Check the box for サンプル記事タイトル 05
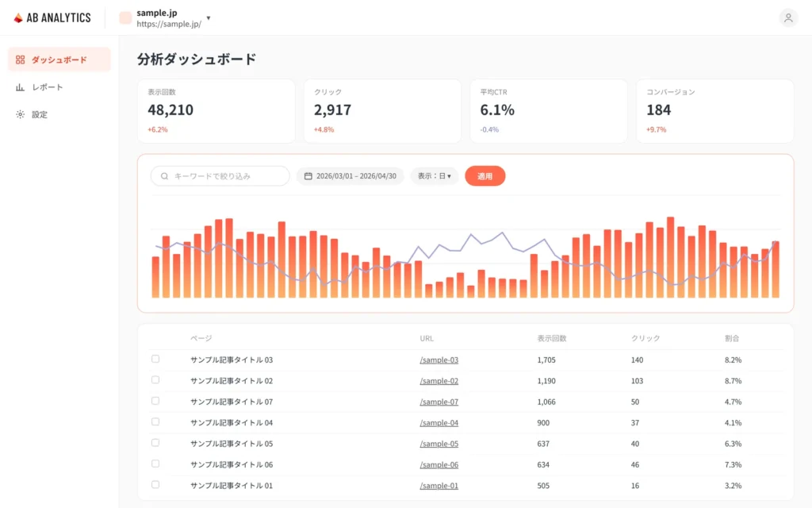 [x=155, y=443]
